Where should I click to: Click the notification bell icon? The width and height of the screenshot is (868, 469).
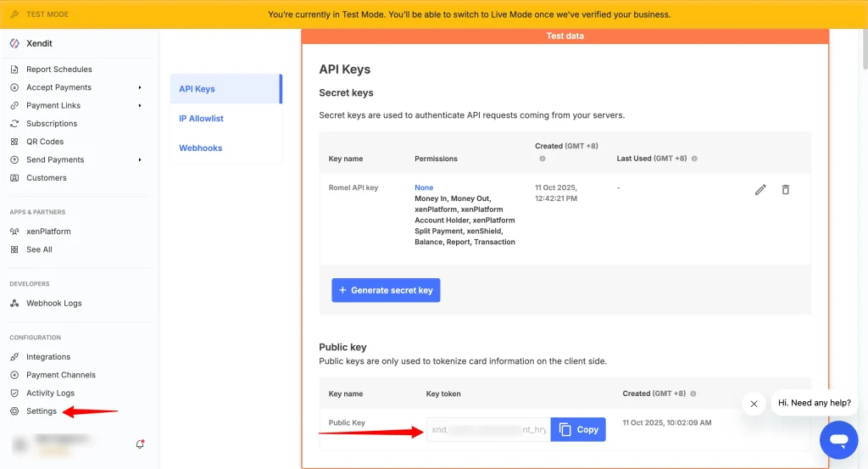[x=140, y=444]
